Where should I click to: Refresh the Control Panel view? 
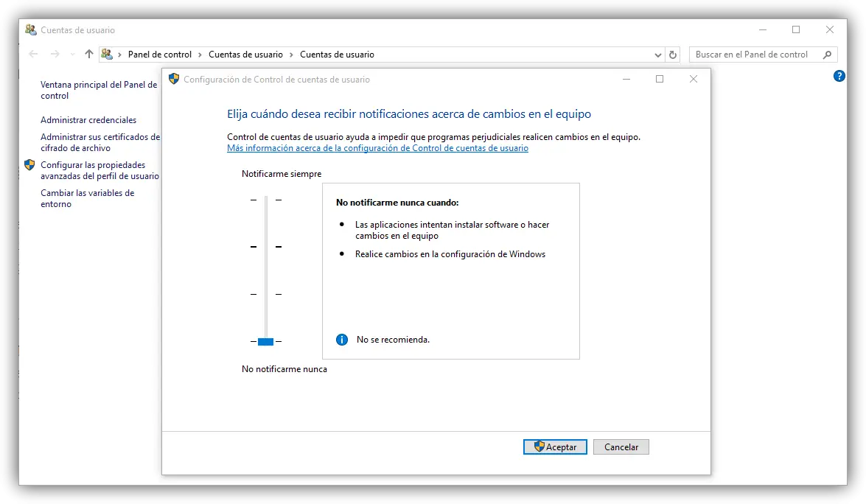coord(673,55)
